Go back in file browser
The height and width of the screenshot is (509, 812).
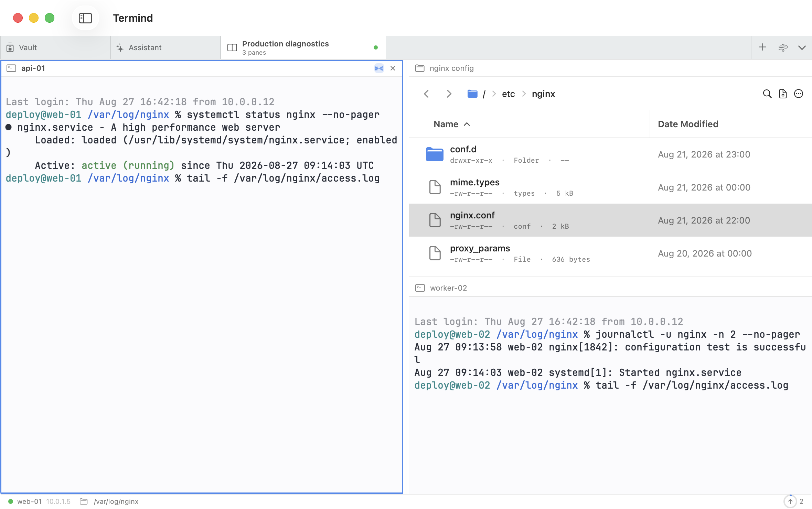(x=426, y=94)
